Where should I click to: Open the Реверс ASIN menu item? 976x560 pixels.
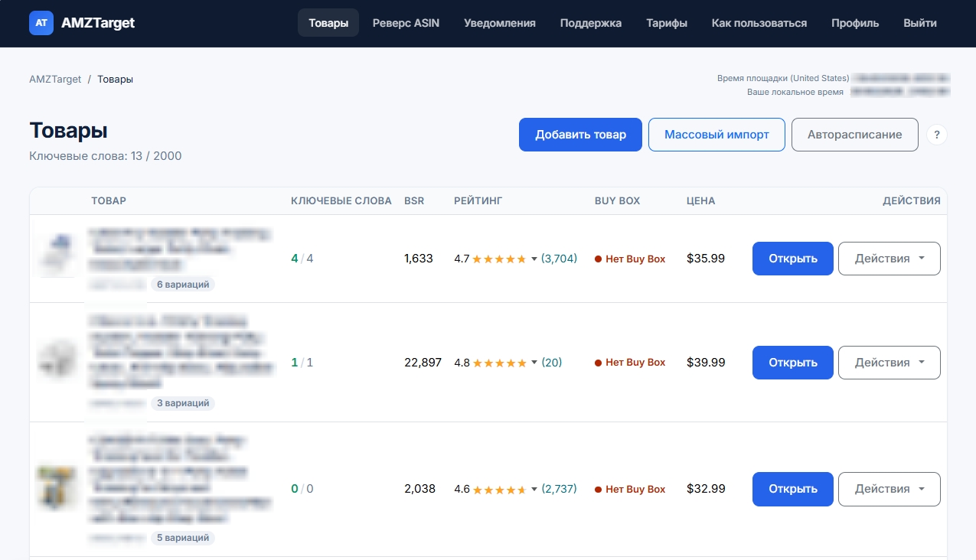click(406, 23)
